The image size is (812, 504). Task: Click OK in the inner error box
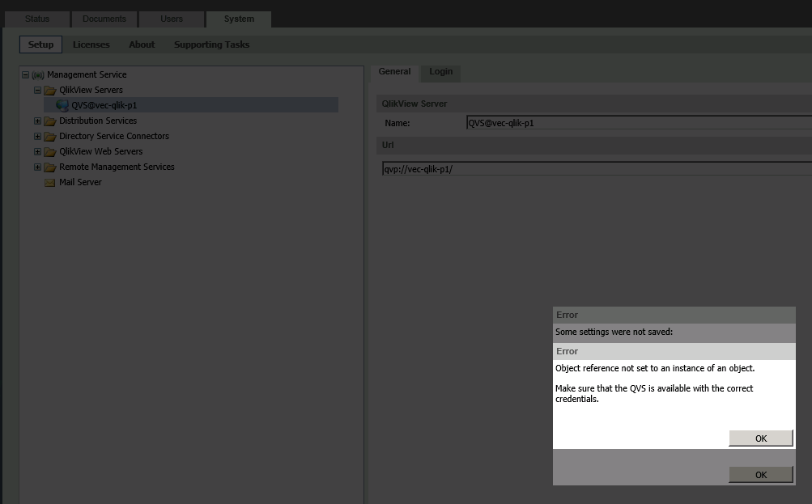point(761,438)
